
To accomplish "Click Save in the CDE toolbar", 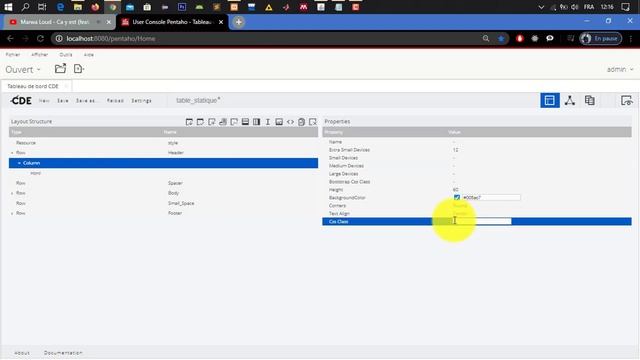I will click(x=62, y=100).
